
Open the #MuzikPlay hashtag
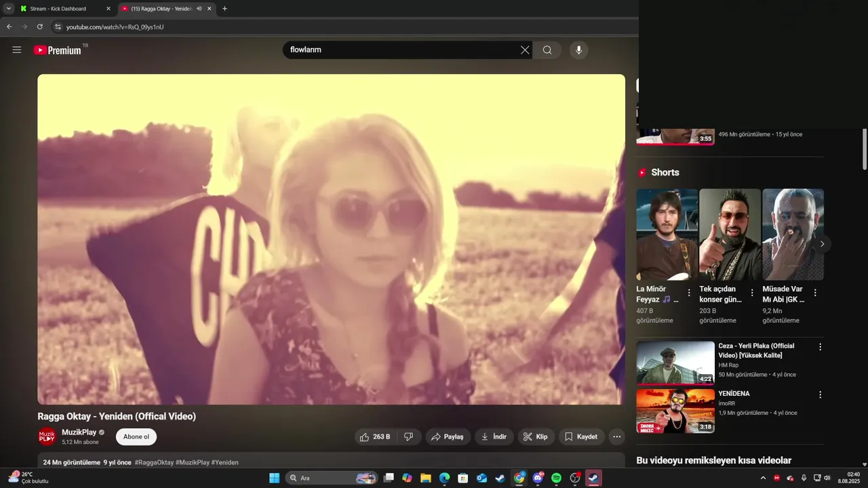192,462
